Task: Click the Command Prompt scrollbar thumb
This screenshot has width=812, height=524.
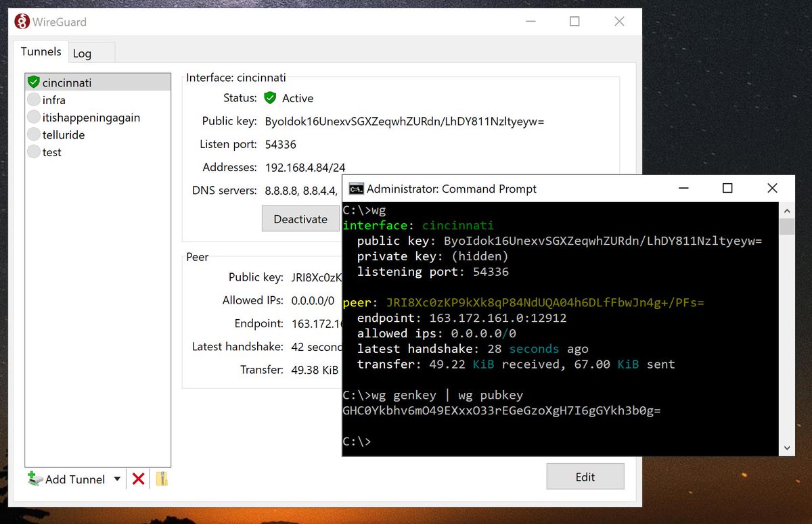Action: (786, 226)
